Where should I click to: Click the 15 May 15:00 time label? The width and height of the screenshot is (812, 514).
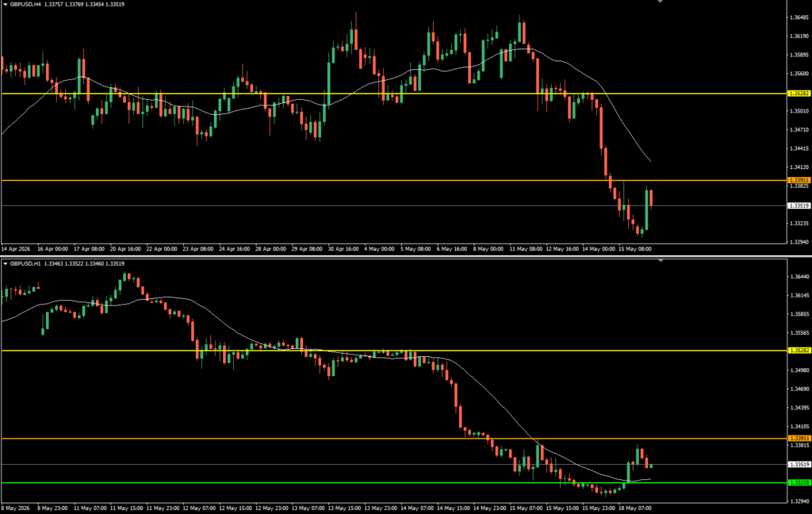(x=562, y=508)
